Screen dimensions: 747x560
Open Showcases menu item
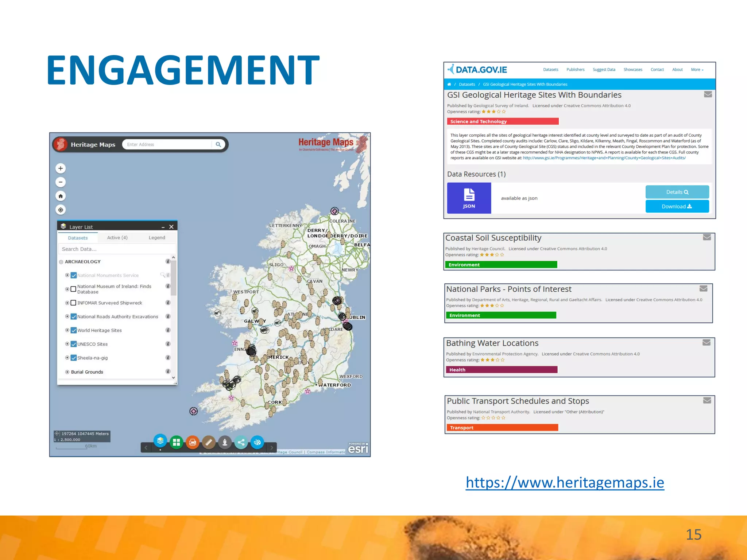633,70
